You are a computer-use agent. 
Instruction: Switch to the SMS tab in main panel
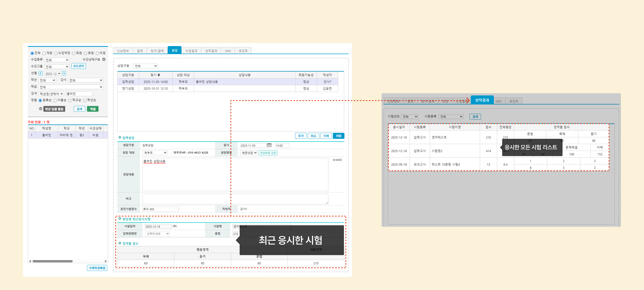pos(228,51)
